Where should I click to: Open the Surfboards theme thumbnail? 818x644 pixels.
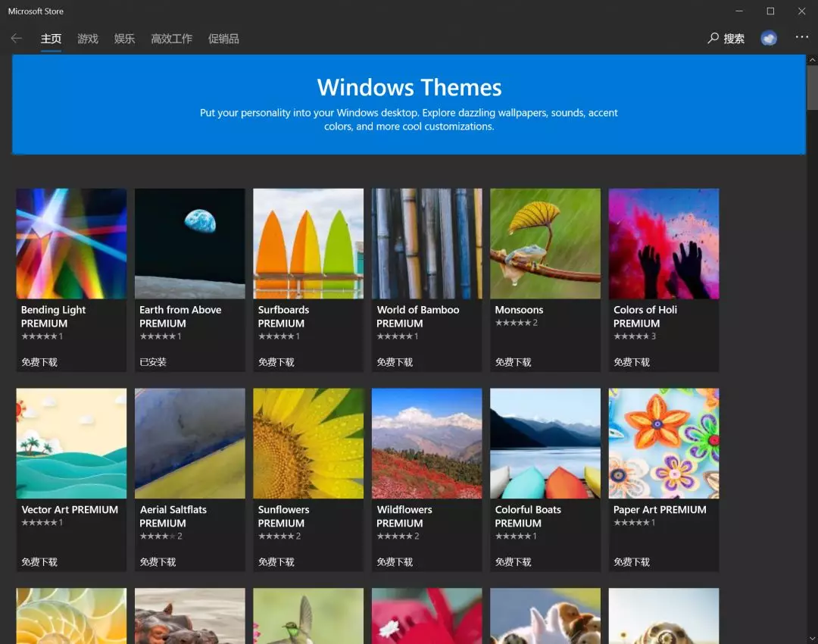308,244
